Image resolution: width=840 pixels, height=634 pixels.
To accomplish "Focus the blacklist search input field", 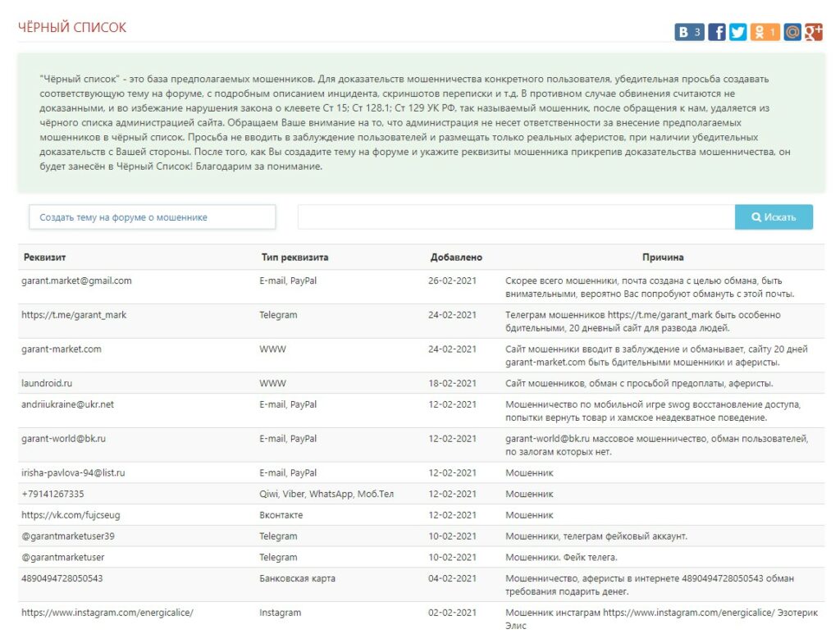I will (516, 217).
